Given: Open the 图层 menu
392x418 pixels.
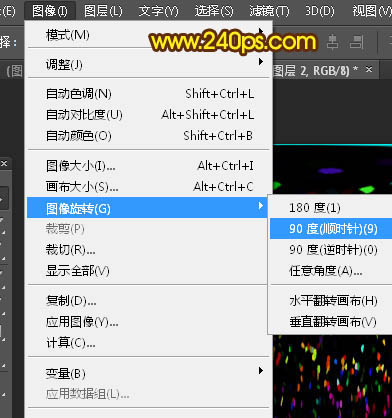Looking at the screenshot, I should (103, 11).
